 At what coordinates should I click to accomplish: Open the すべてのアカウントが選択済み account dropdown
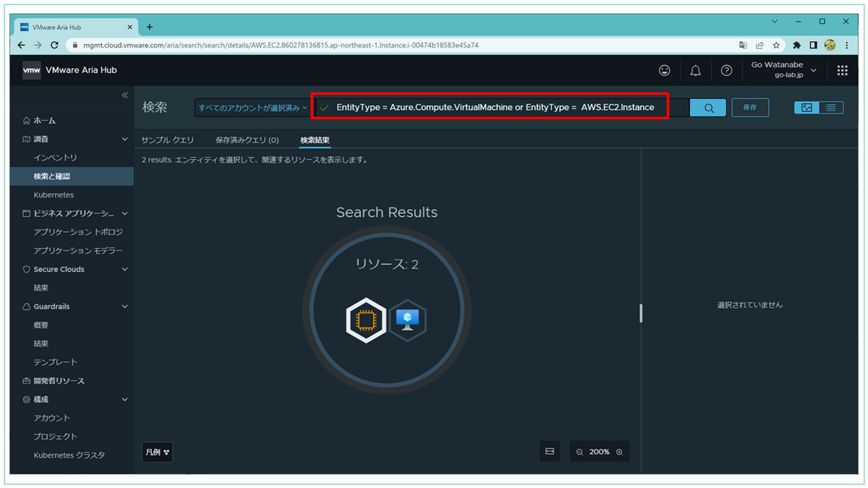[252, 108]
